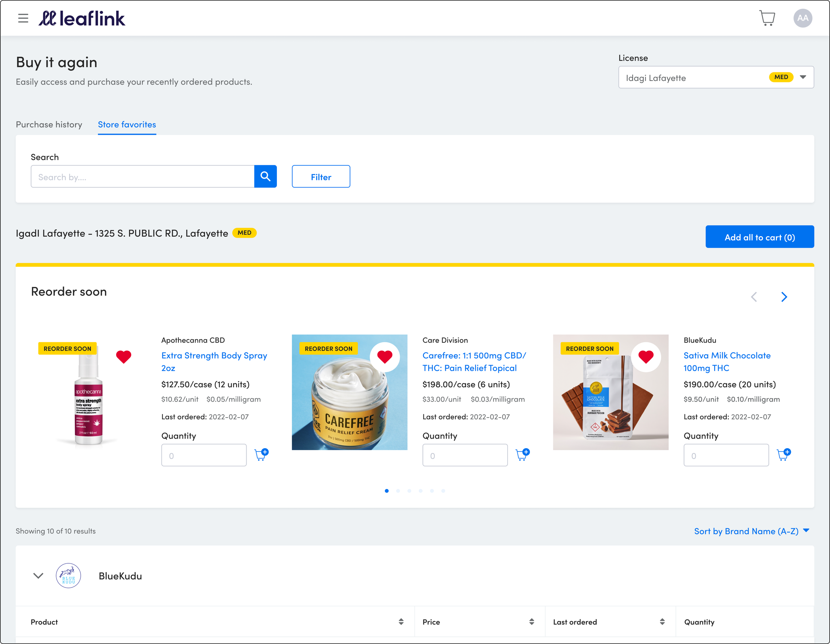The image size is (830, 644).
Task: Switch to Purchase history tab
Action: click(49, 124)
